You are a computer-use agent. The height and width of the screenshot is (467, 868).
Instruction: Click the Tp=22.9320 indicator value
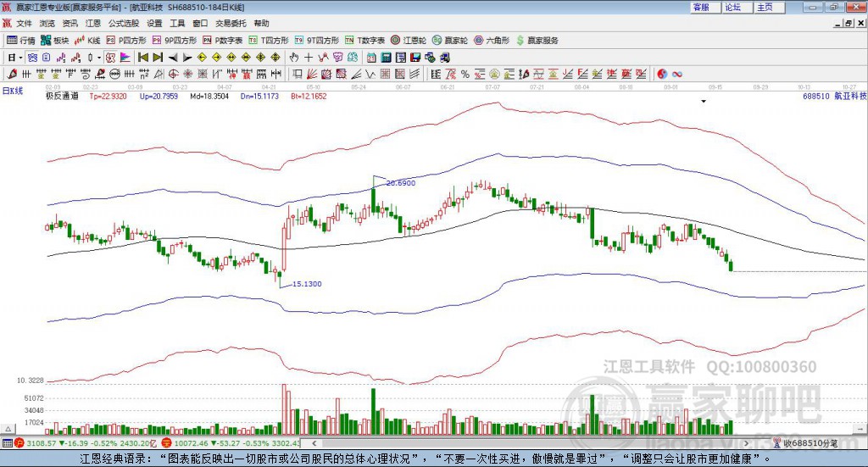pos(108,96)
